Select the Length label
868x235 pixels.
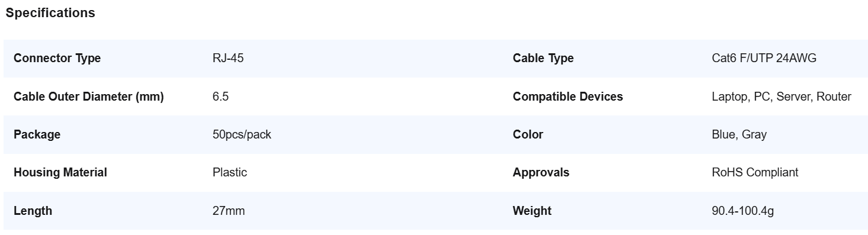[x=33, y=211]
